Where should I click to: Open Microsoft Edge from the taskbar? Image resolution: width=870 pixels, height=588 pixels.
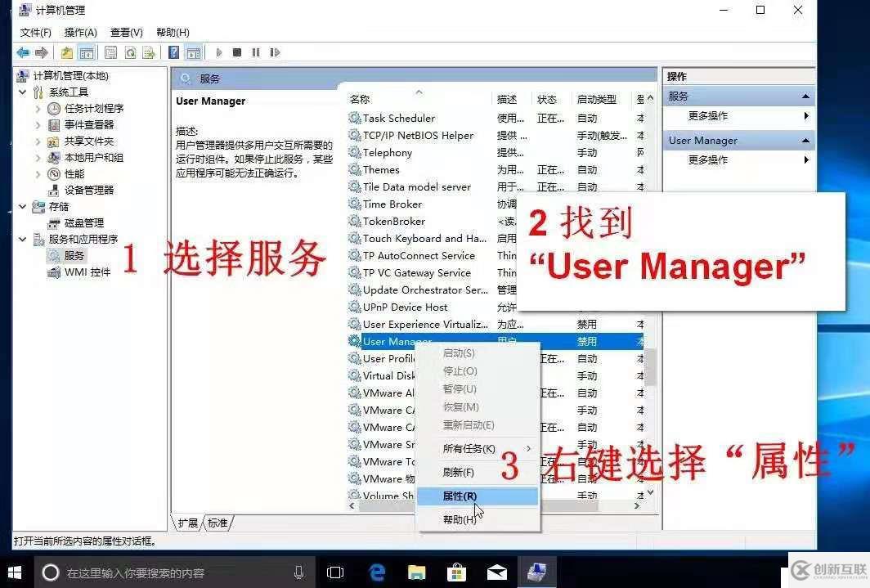[376, 572]
